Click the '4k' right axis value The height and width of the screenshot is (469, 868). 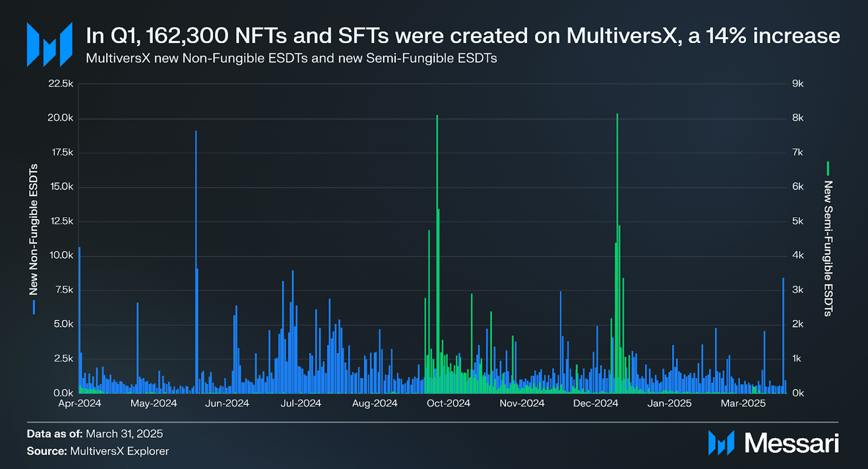(x=798, y=255)
